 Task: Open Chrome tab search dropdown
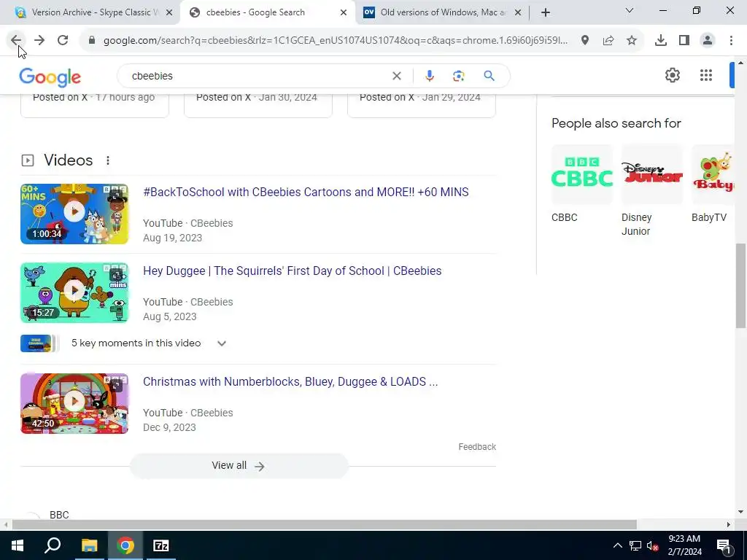tap(630, 10)
